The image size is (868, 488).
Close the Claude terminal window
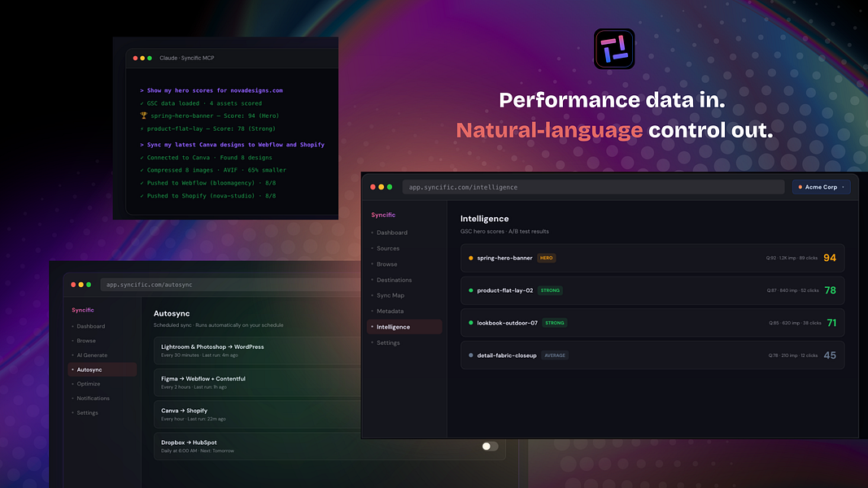point(135,58)
